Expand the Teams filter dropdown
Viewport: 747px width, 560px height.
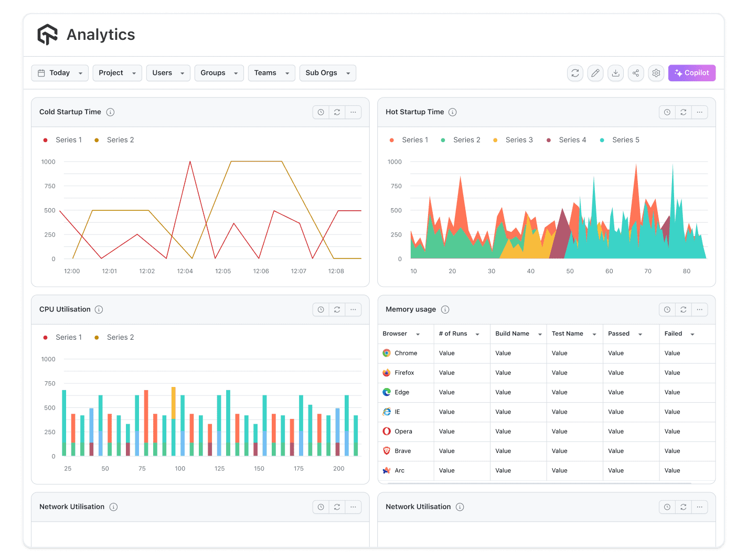point(271,73)
